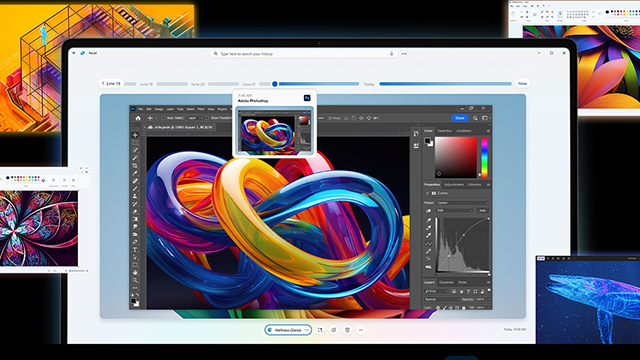Switch to the Channels tab

[446, 282]
